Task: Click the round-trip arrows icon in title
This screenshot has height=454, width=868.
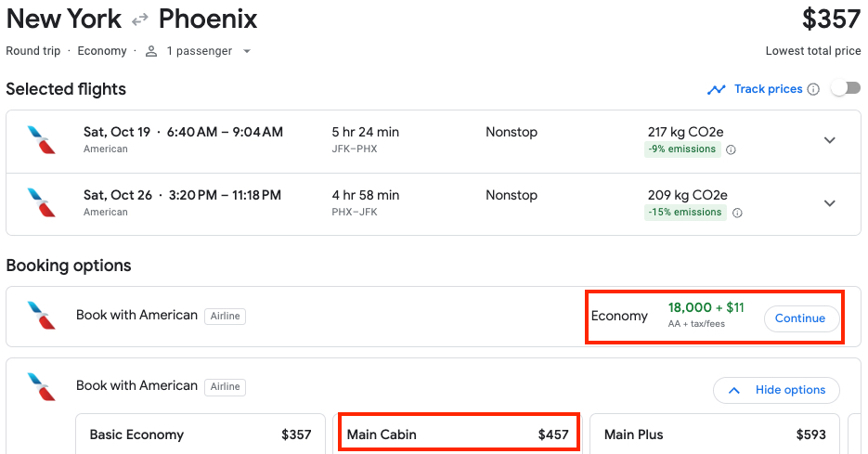Action: click(140, 19)
